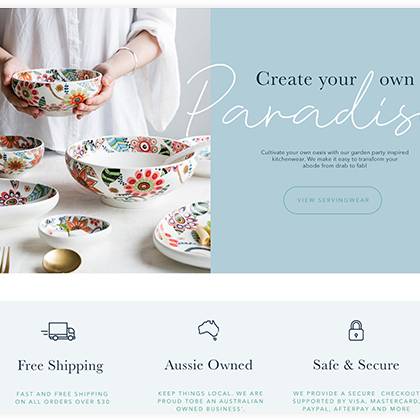Select the Aussie Owned heading

pyautogui.click(x=209, y=365)
